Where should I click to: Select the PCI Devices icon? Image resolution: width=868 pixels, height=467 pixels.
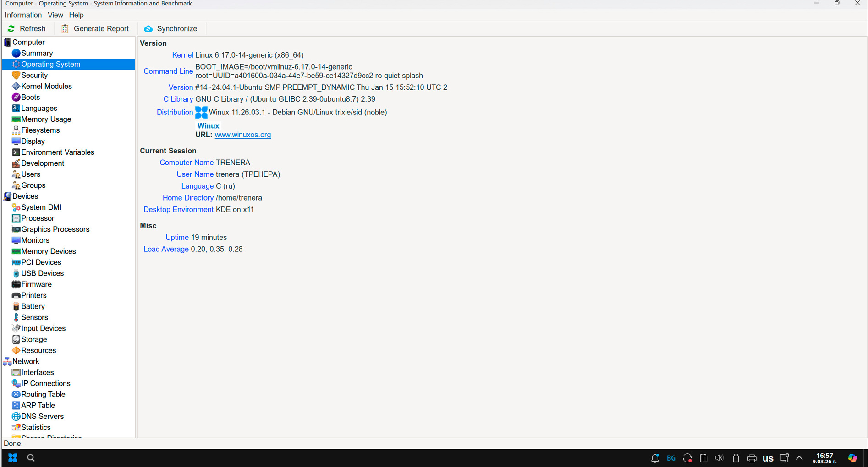(x=16, y=262)
